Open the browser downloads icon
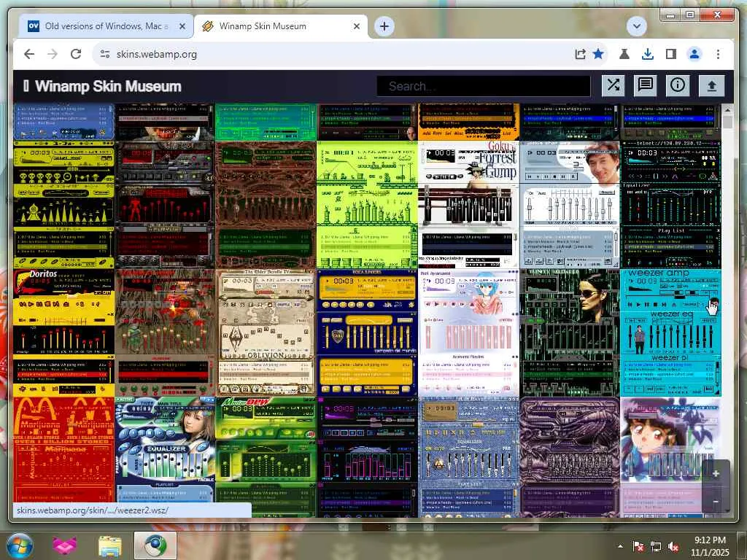 648,54
